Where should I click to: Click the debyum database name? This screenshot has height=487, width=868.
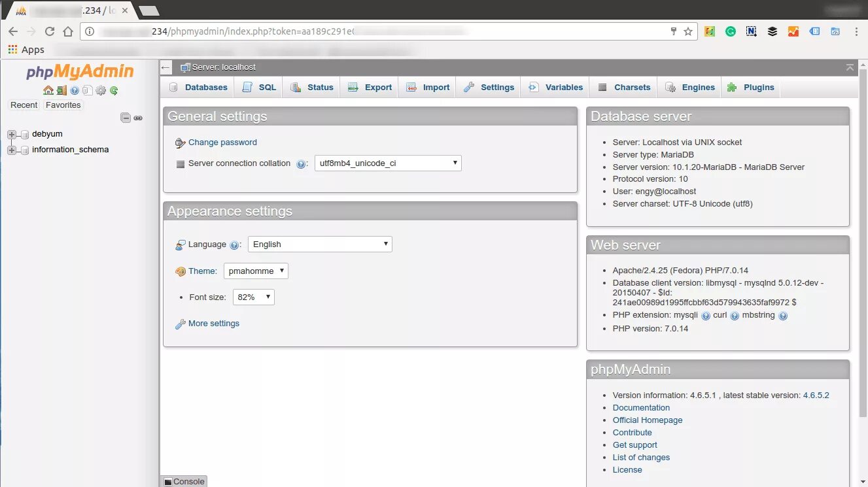click(x=47, y=134)
